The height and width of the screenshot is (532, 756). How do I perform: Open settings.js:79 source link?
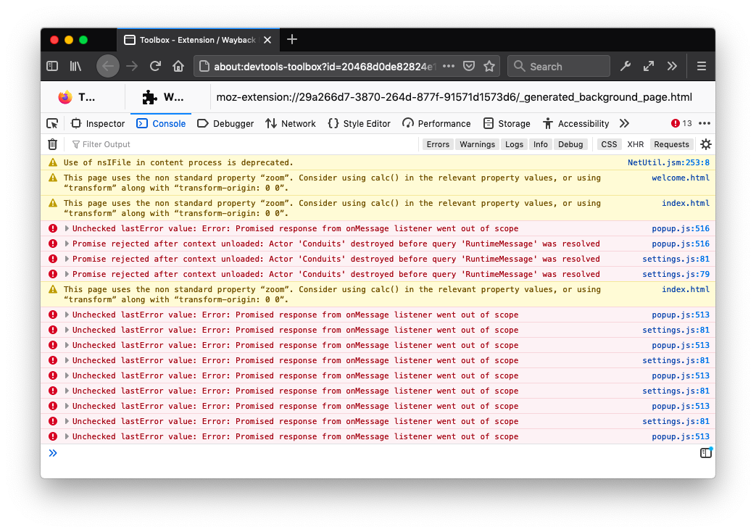pos(676,274)
